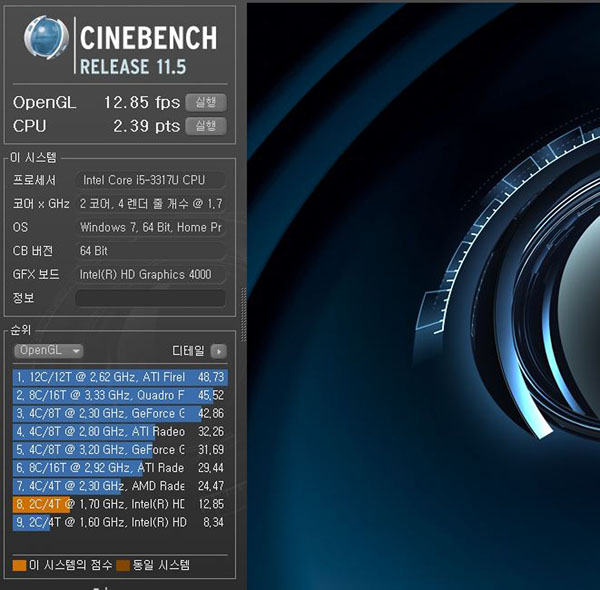
Task: Click the 디테일 arrow button
Action: click(x=219, y=351)
